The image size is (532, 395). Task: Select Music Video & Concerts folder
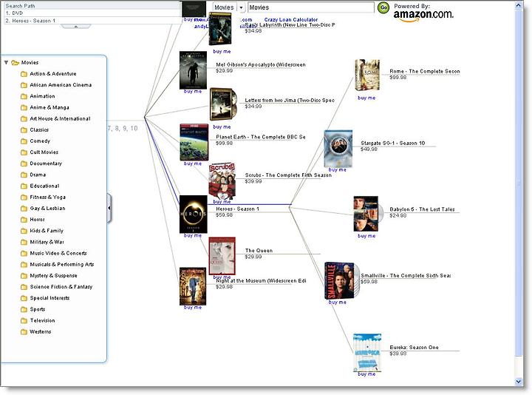tap(54, 253)
